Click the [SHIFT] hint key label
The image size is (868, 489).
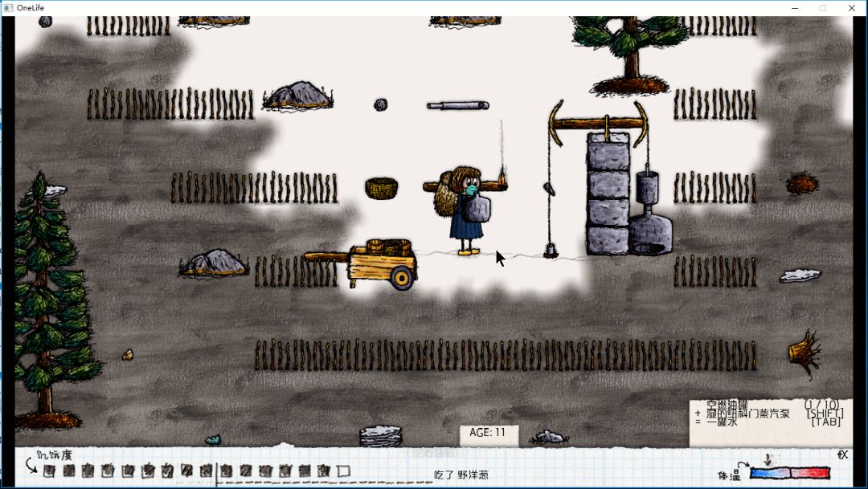(825, 414)
